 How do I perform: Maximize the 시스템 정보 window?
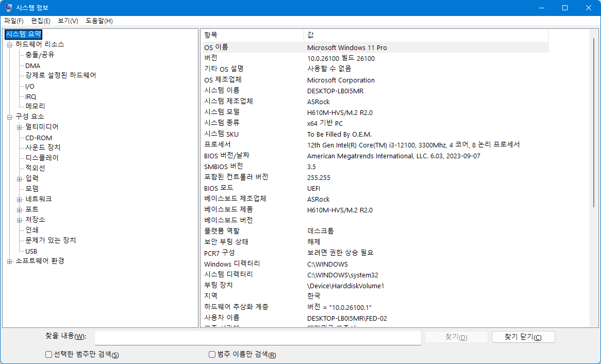point(564,8)
